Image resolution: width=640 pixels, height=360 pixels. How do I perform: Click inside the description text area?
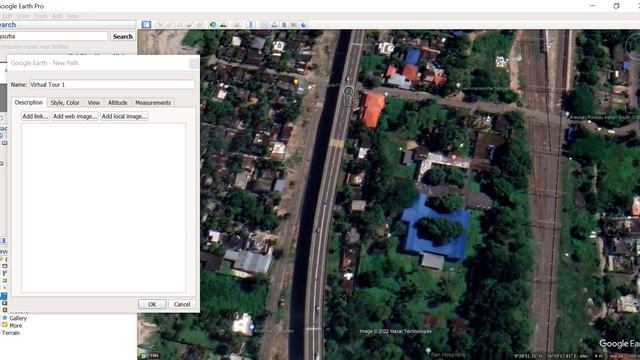[103, 207]
